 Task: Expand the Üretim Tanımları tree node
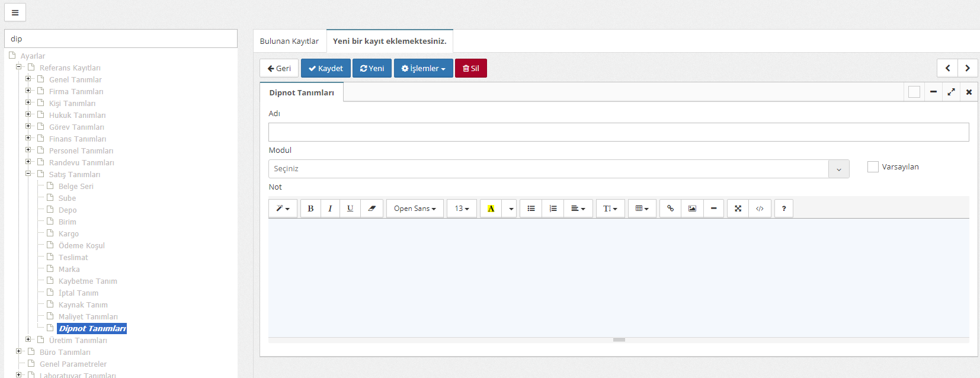point(28,339)
